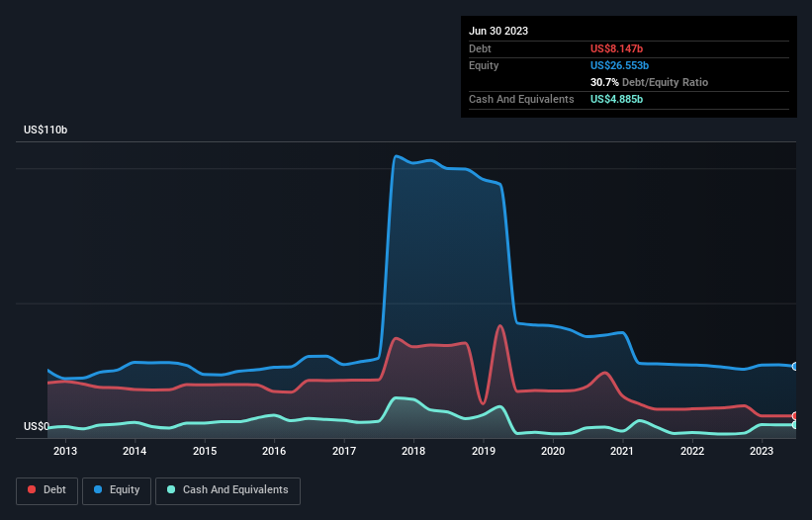Screen dimensions: 812x520
Task: Click the Jun 30 2023 tooltip date
Action: pyautogui.click(x=498, y=31)
